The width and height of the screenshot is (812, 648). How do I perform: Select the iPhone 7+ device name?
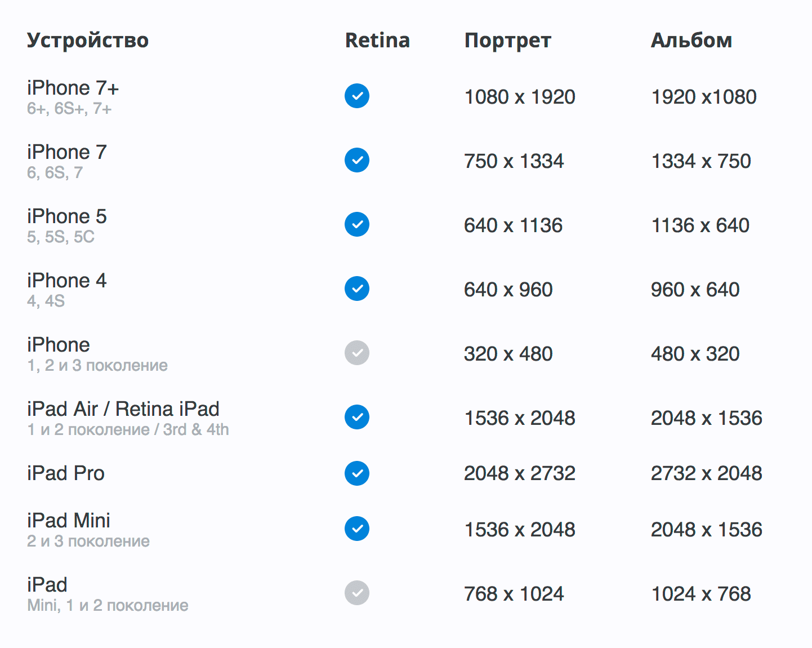pyautogui.click(x=73, y=88)
